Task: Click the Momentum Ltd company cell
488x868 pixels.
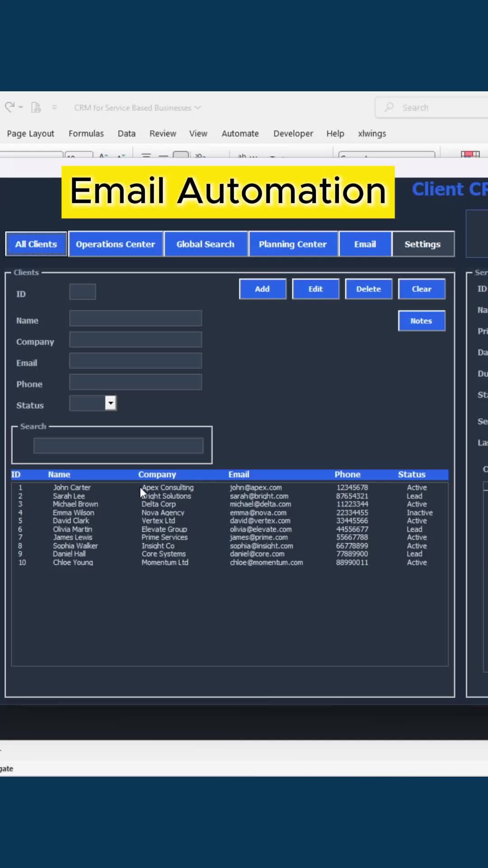Action: pyautogui.click(x=165, y=562)
